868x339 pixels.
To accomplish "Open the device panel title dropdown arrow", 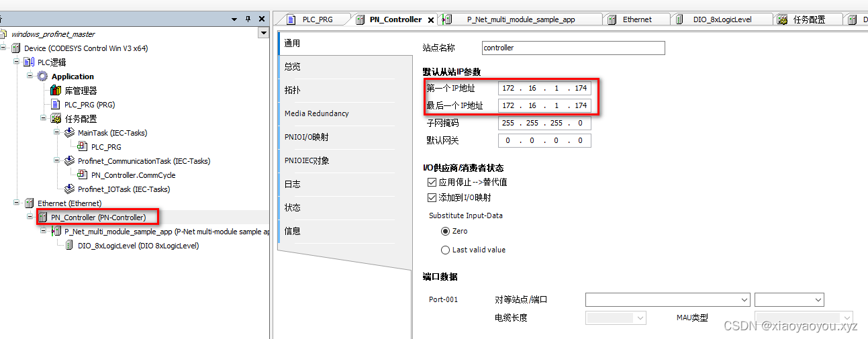I will coord(234,19).
